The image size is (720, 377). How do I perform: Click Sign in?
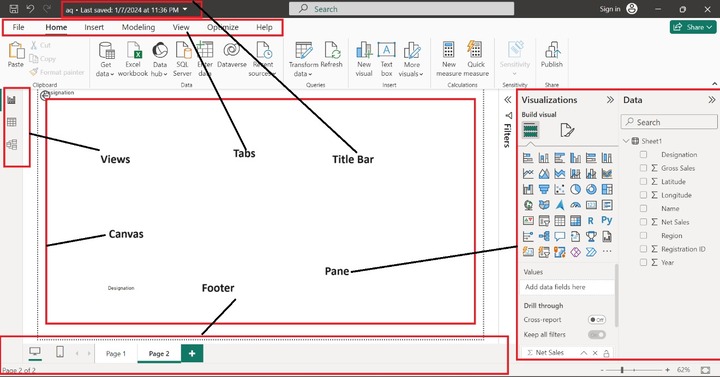click(610, 9)
